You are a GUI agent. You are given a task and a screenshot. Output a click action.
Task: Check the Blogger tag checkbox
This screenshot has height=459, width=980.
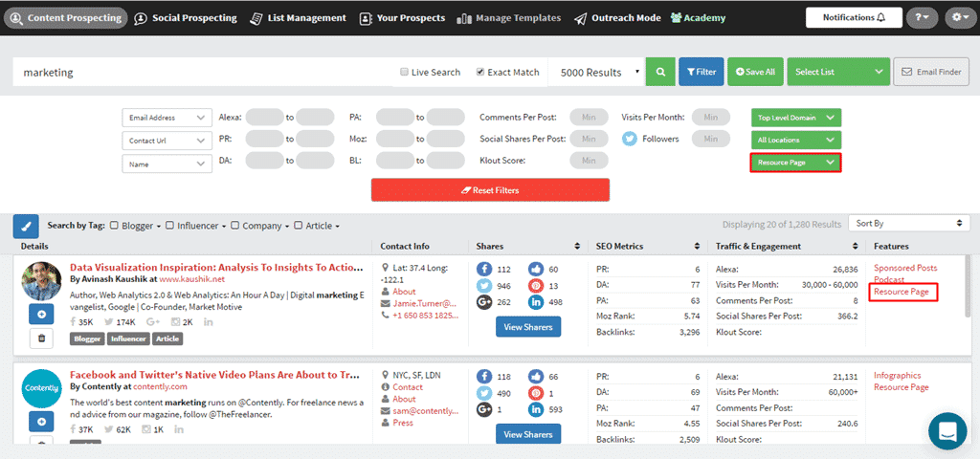pyautogui.click(x=115, y=226)
